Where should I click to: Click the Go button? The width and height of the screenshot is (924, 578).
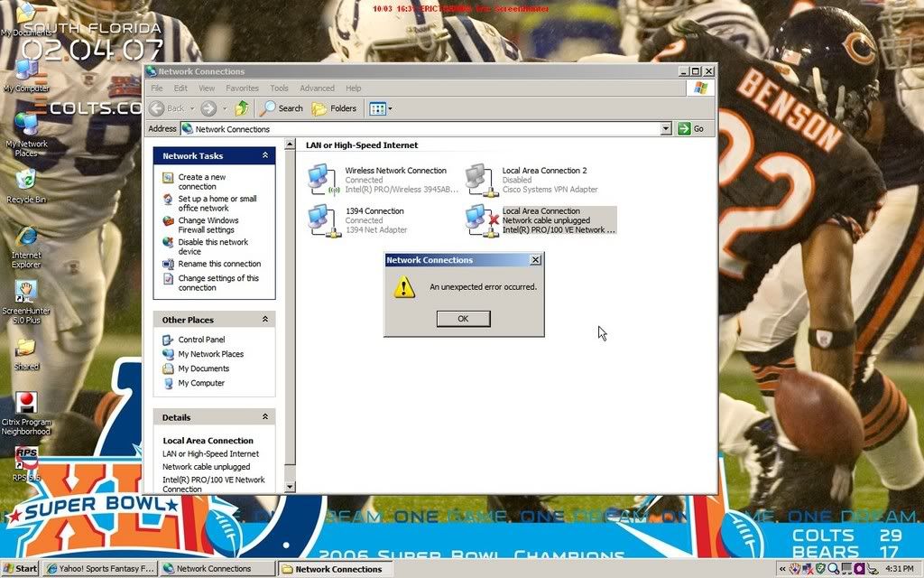tap(690, 128)
